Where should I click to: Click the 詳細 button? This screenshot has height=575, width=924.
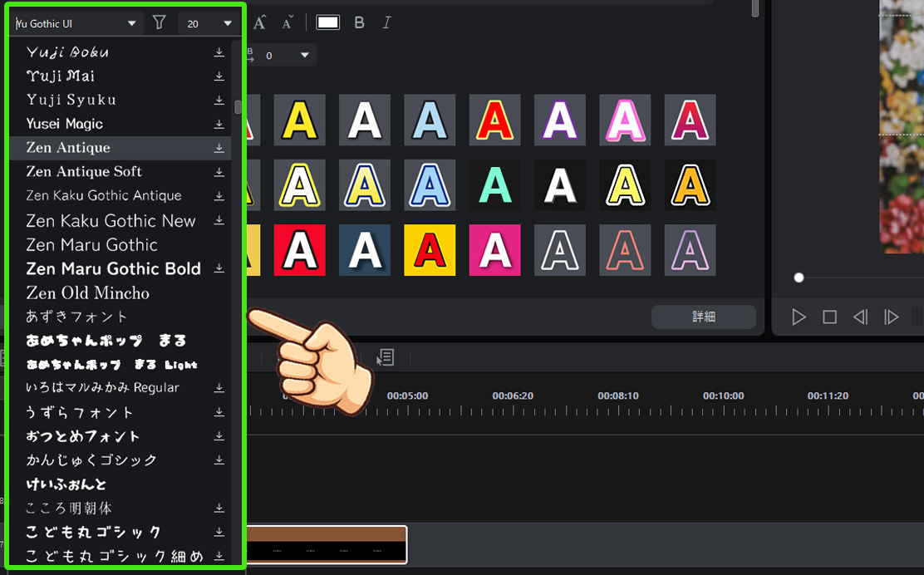coord(703,317)
